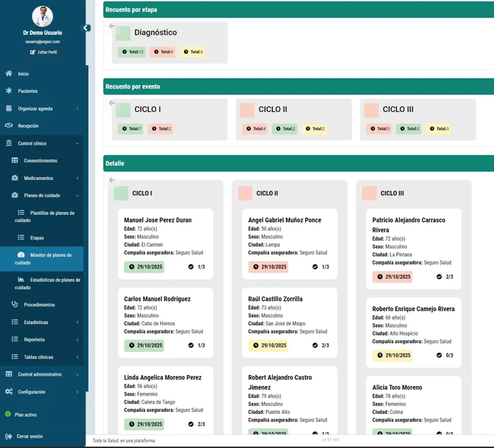Click Manuel Jose Perez Duran 1/3 check

(x=197, y=267)
